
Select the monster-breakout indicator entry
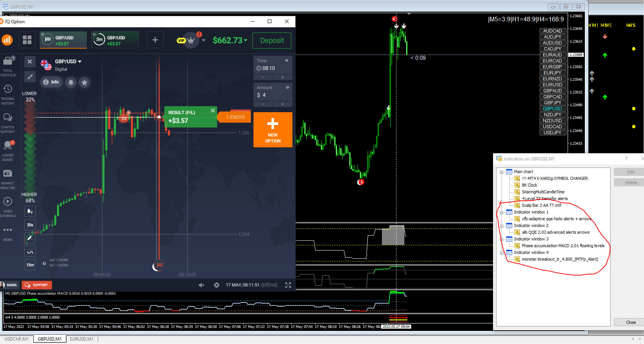coord(560,259)
